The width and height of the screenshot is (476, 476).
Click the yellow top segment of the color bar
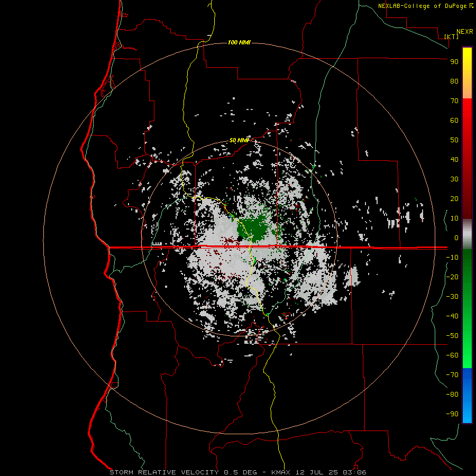pyautogui.click(x=467, y=73)
